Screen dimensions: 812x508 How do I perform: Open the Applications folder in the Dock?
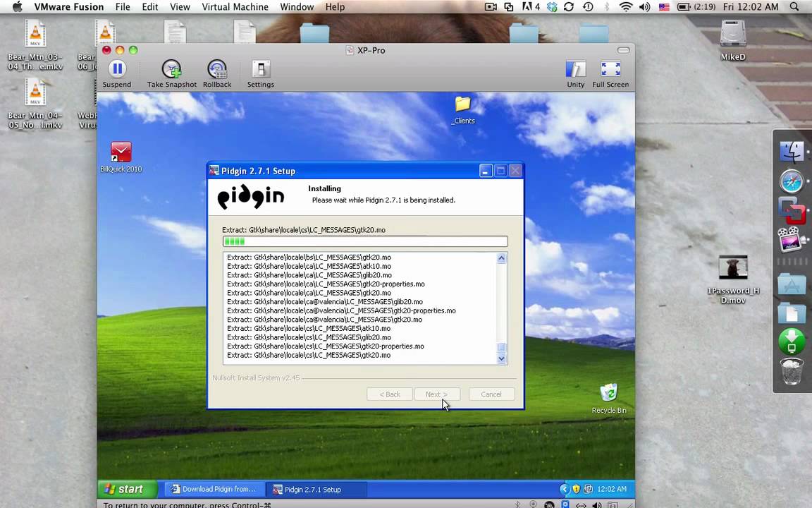792,284
